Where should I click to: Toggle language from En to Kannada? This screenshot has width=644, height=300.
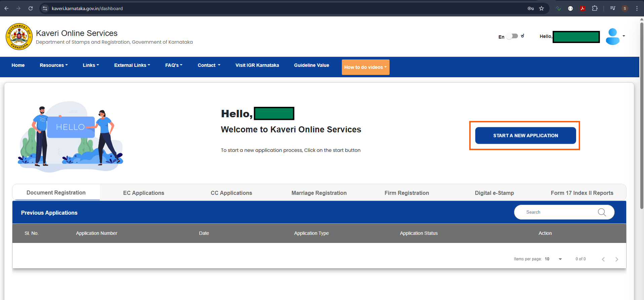512,36
